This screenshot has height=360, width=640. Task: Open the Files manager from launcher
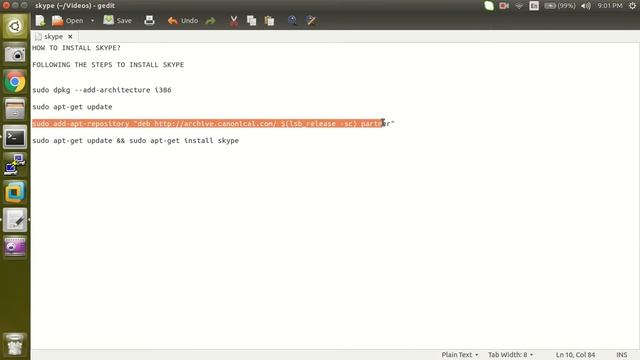tap(15, 109)
